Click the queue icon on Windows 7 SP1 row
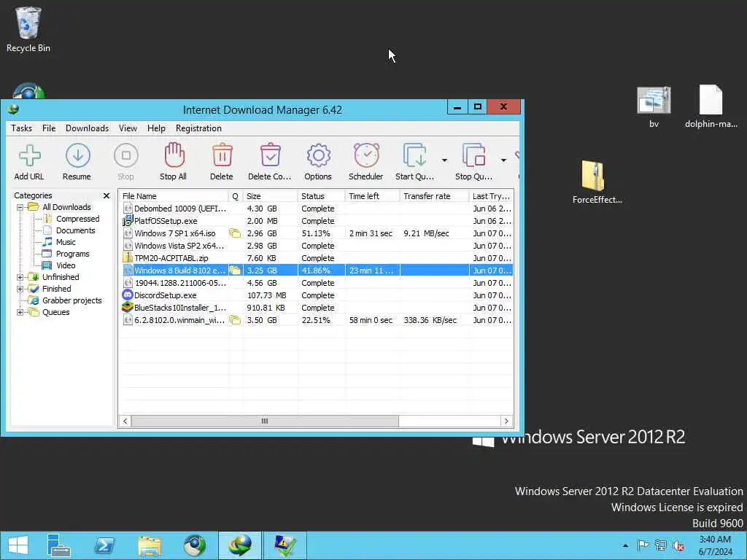This screenshot has width=747, height=560. click(235, 233)
